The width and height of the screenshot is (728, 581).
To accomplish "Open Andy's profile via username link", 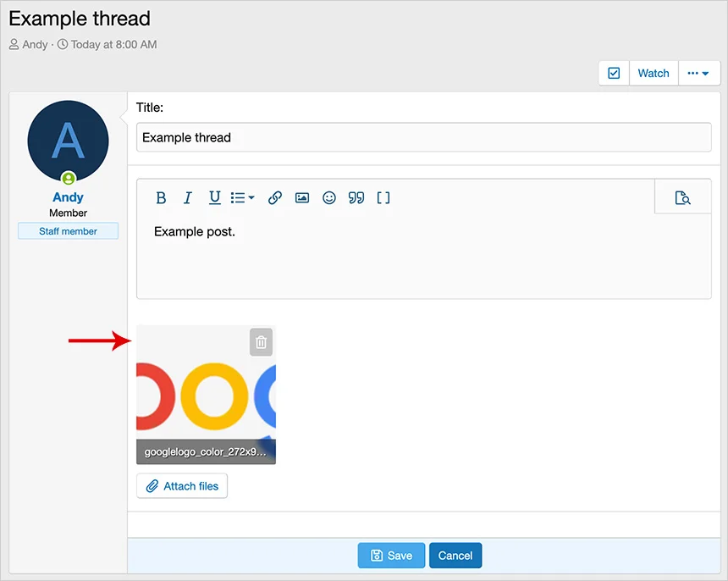I will (68, 197).
